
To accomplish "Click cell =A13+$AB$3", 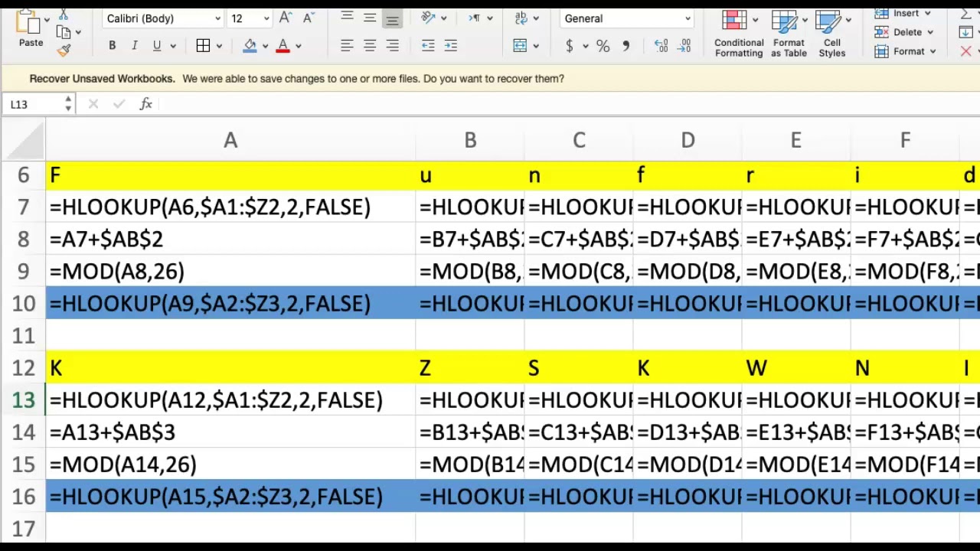I will [x=230, y=432].
